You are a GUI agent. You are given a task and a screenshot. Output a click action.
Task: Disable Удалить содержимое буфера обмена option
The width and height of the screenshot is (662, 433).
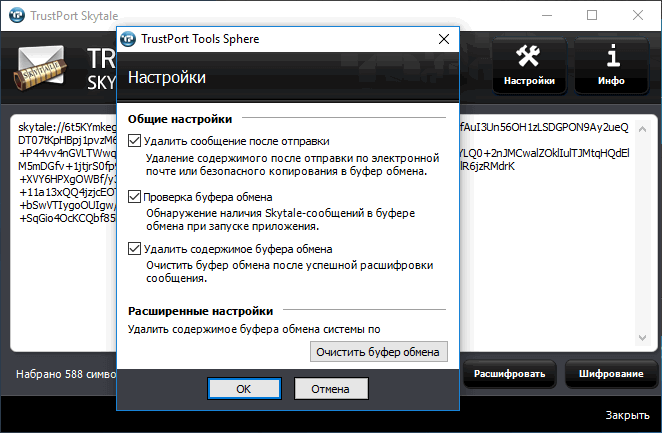pos(136,249)
